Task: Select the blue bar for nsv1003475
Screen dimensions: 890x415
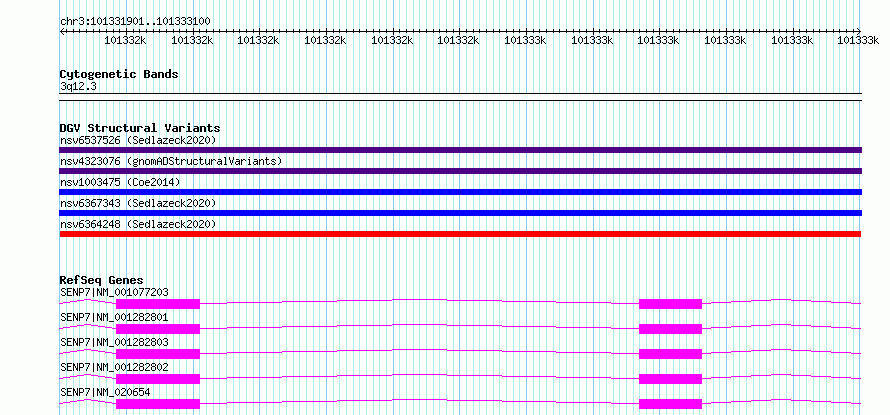Action: point(460,192)
